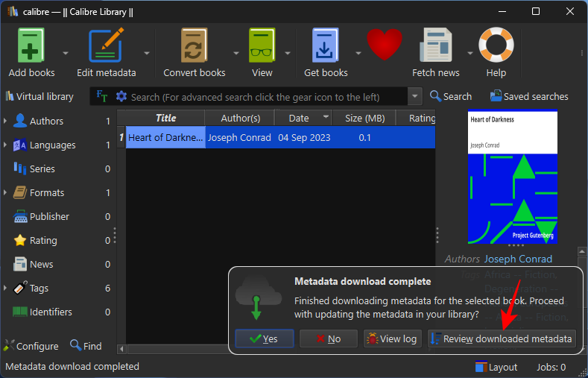Open Saved searches
The image size is (588, 378).
coord(529,96)
